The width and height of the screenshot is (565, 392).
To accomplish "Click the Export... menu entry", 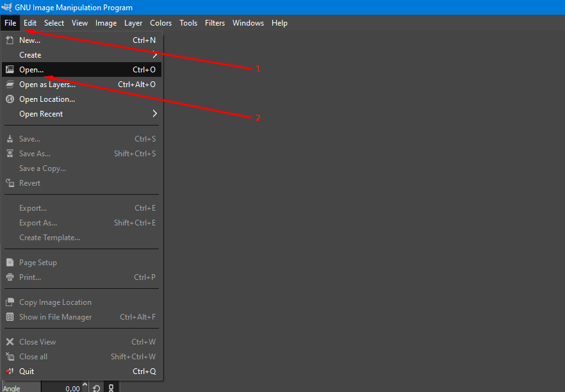I will [x=81, y=208].
